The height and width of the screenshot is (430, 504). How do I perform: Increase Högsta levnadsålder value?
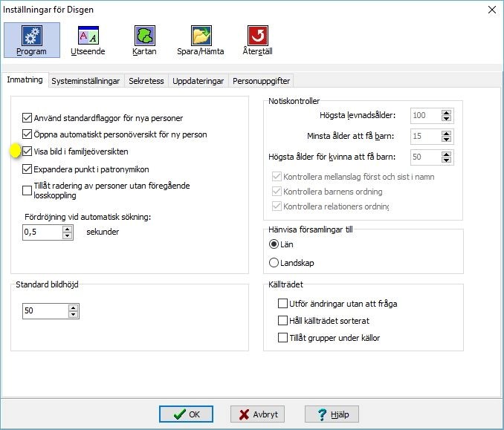[x=446, y=112]
